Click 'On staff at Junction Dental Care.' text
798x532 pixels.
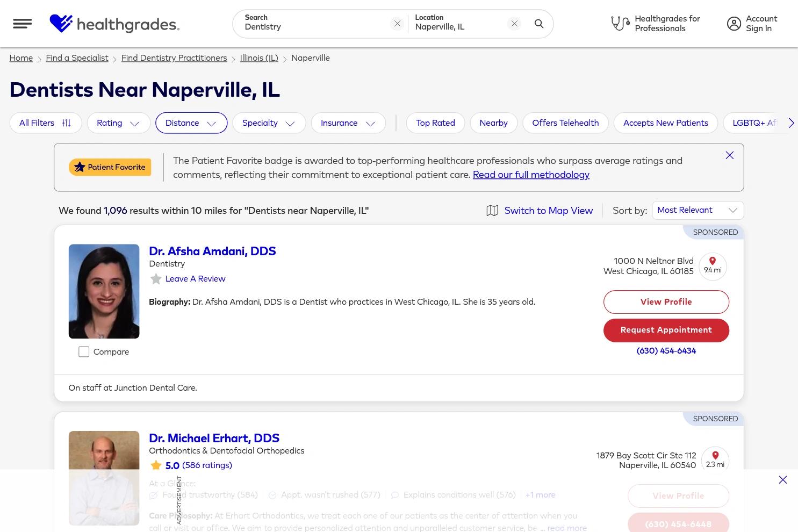(x=133, y=388)
